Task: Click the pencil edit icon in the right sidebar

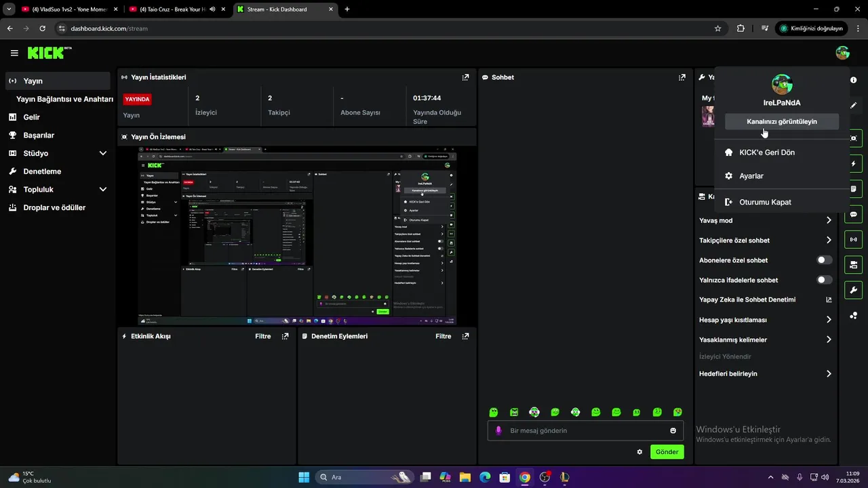Action: click(x=854, y=106)
